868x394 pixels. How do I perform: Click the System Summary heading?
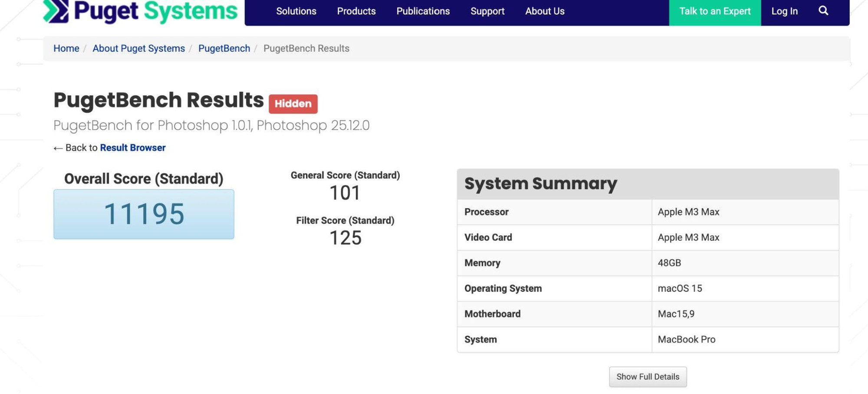(540, 183)
